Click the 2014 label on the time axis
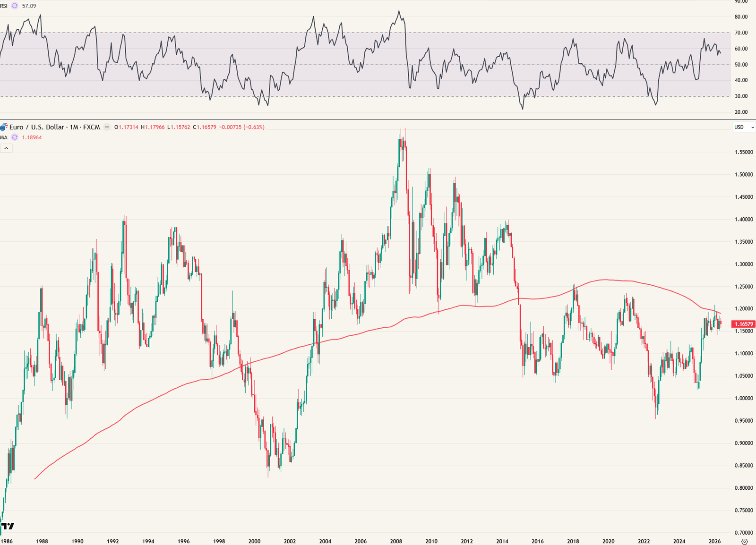756x545 pixels. tap(502, 541)
